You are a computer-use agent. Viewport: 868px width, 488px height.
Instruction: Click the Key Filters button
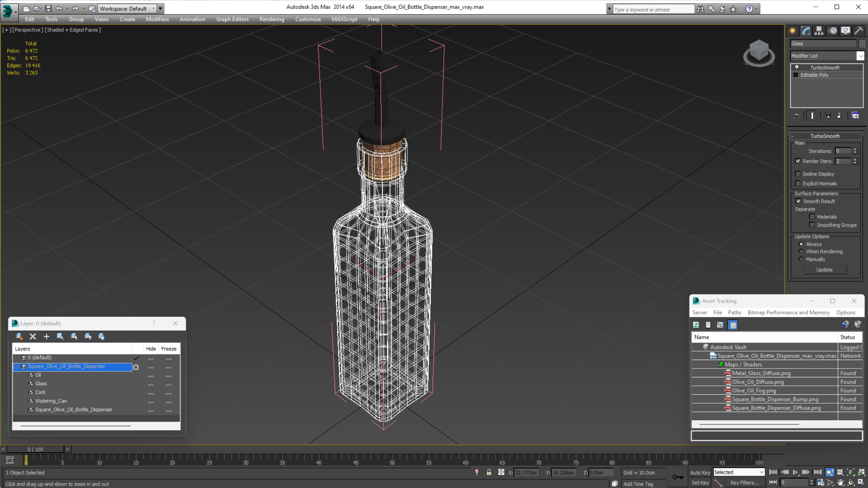(744, 483)
